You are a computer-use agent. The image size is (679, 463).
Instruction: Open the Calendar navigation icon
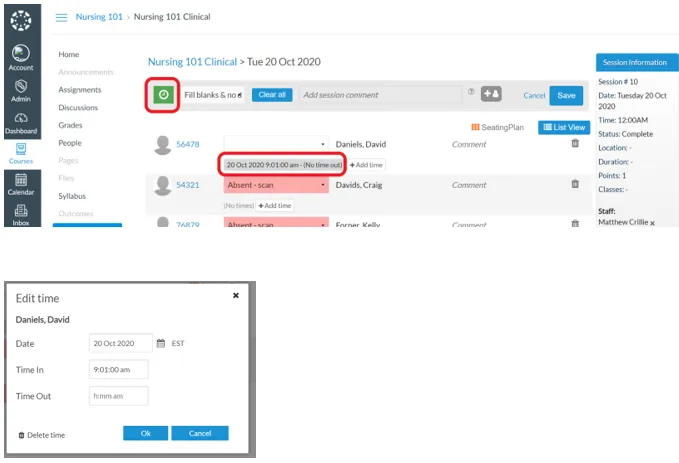click(21, 184)
